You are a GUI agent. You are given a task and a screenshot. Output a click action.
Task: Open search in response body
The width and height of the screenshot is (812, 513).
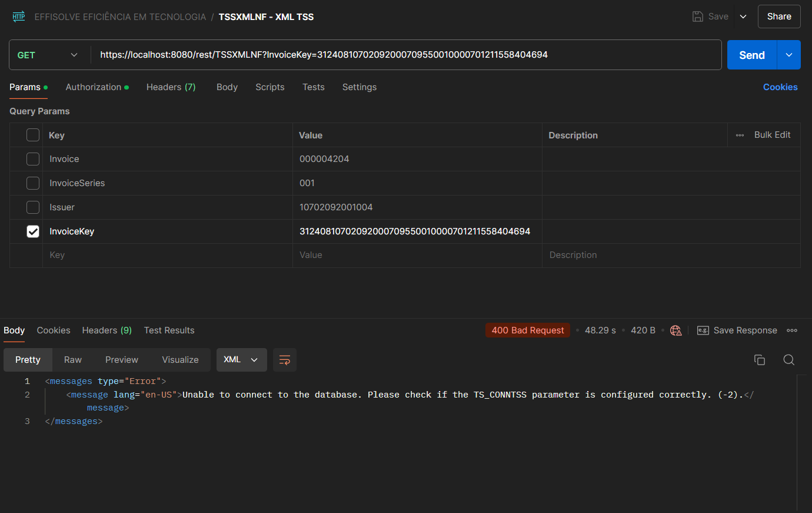point(788,360)
